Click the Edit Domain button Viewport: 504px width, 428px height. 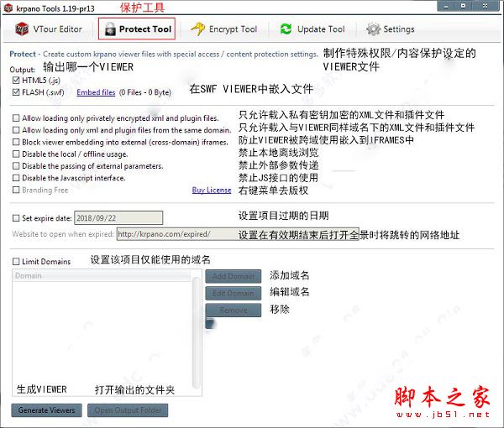234,293
